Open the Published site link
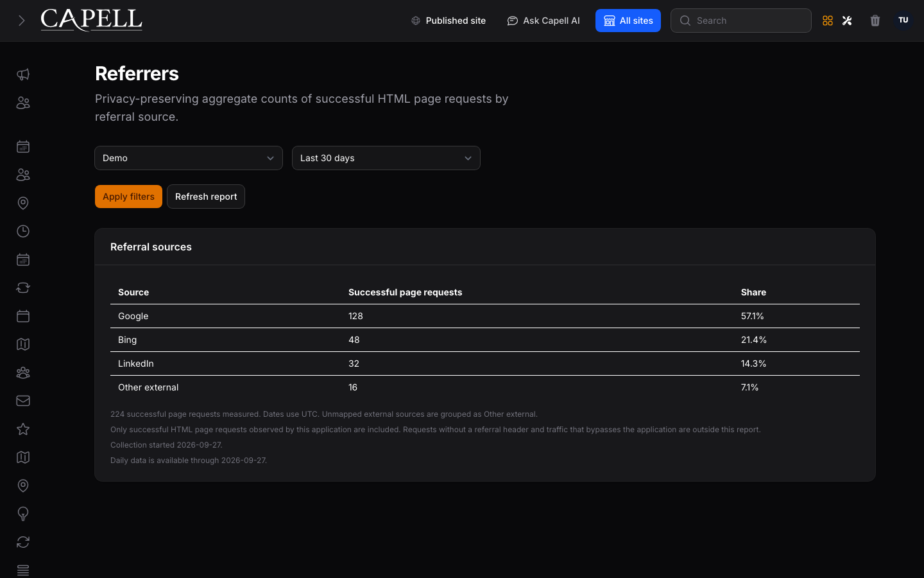The height and width of the screenshot is (578, 924). coord(449,21)
